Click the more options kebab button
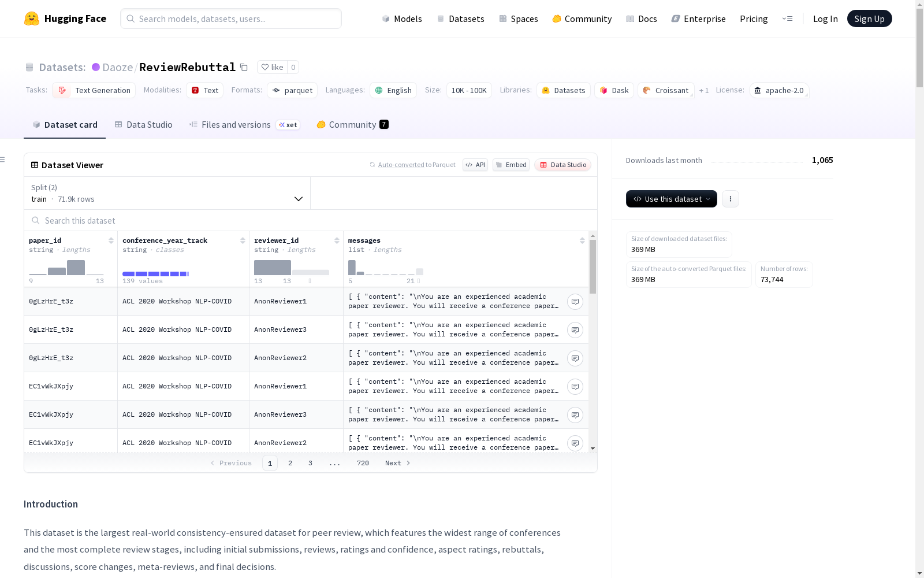Screen dimensions: 924x578 click(x=731, y=199)
